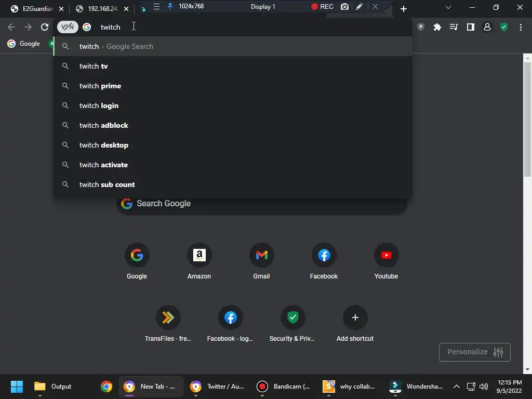Switch to Bandicam taskbar window

[x=284, y=387]
